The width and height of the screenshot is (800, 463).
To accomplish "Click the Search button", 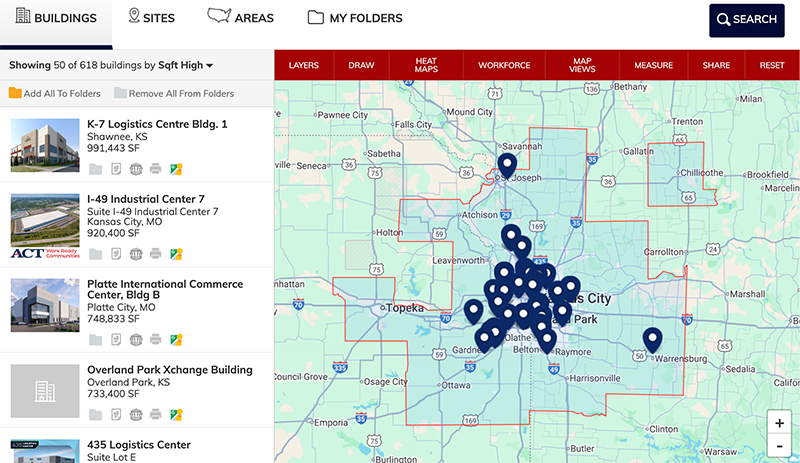I will point(747,20).
